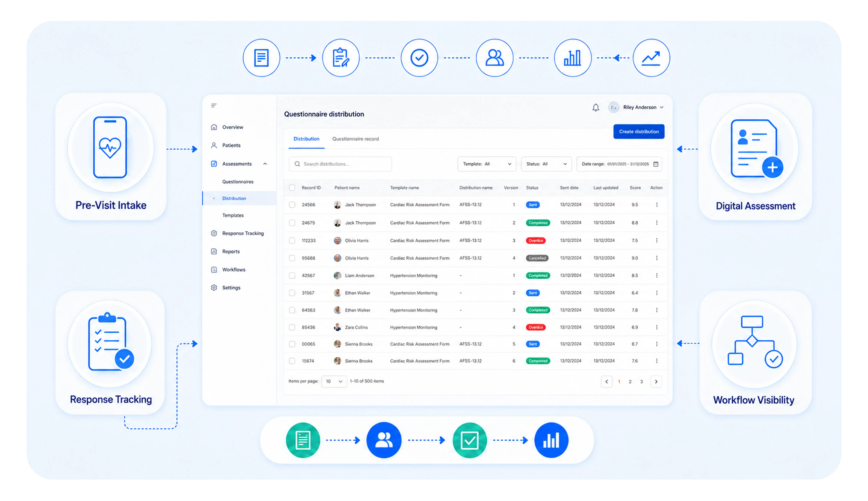Open the Reports icon in sidebar

[214, 252]
